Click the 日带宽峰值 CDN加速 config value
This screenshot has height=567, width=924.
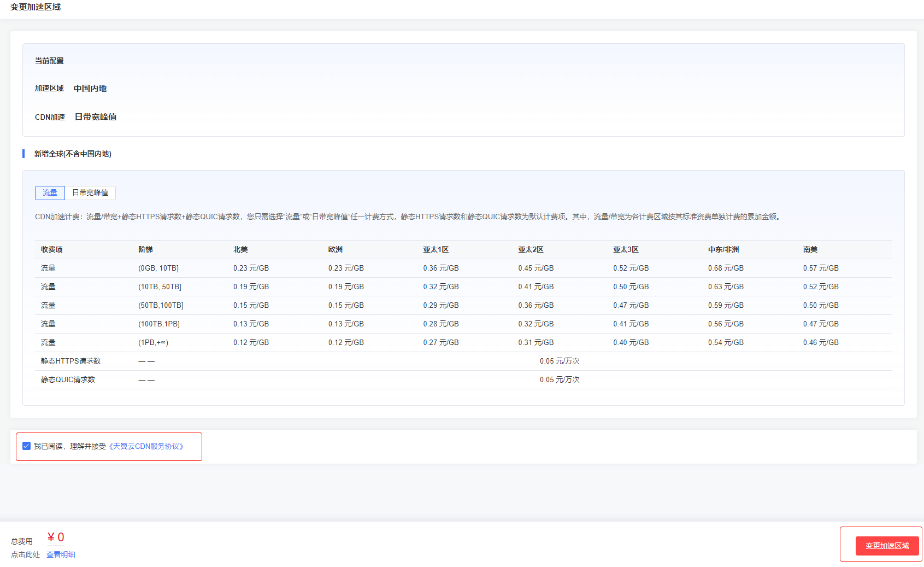[96, 116]
